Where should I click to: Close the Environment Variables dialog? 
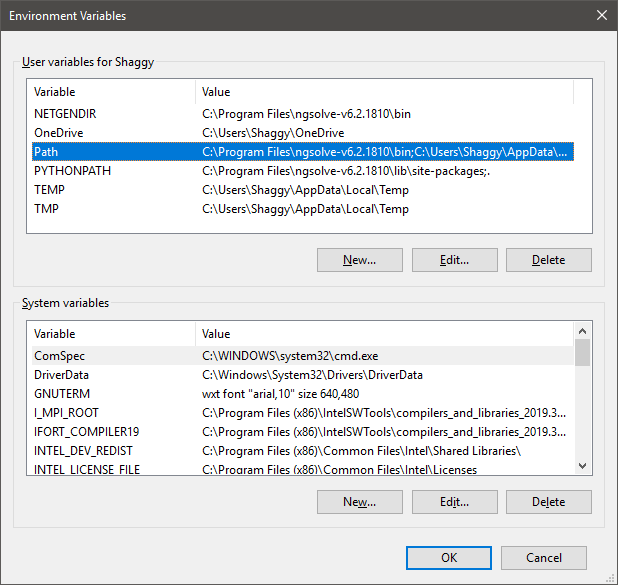pos(601,15)
